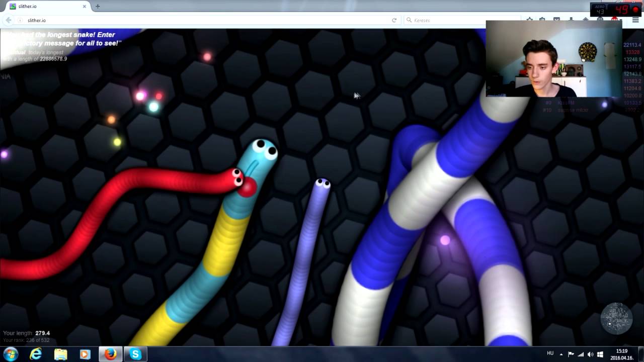Click the Windows logo tray icon

pos(600,354)
